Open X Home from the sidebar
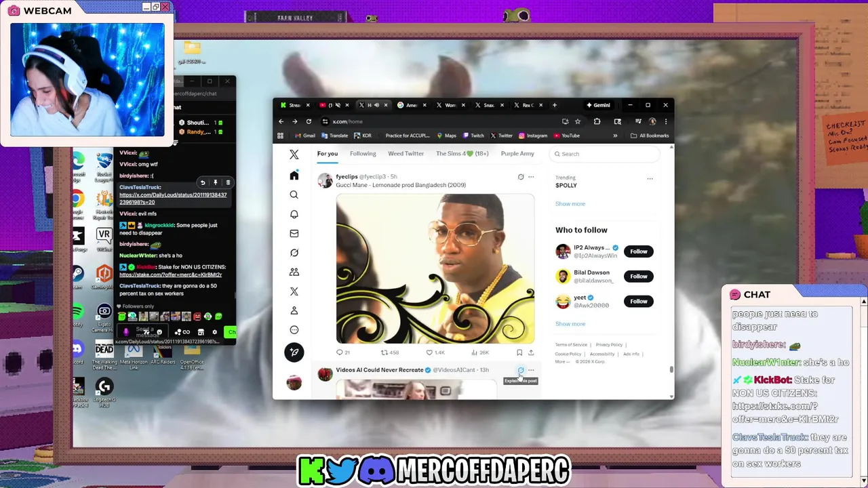This screenshot has width=868, height=488. pyautogui.click(x=294, y=176)
